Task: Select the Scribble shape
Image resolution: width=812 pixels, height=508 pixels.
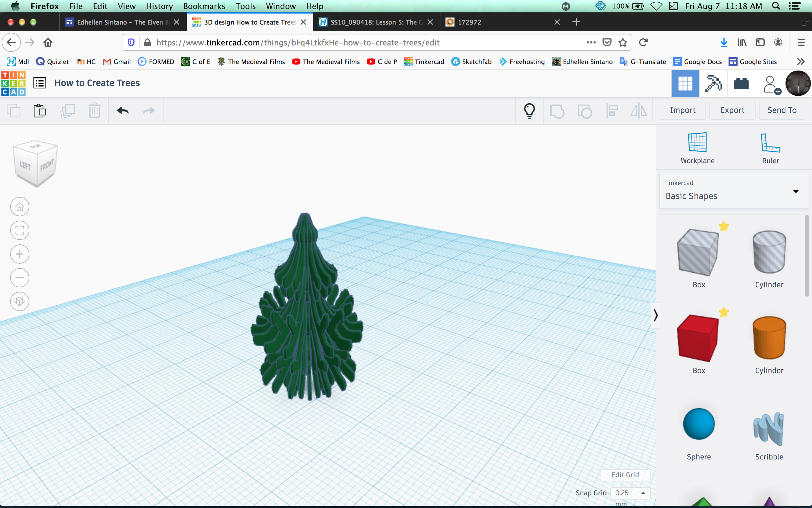Action: [769, 428]
